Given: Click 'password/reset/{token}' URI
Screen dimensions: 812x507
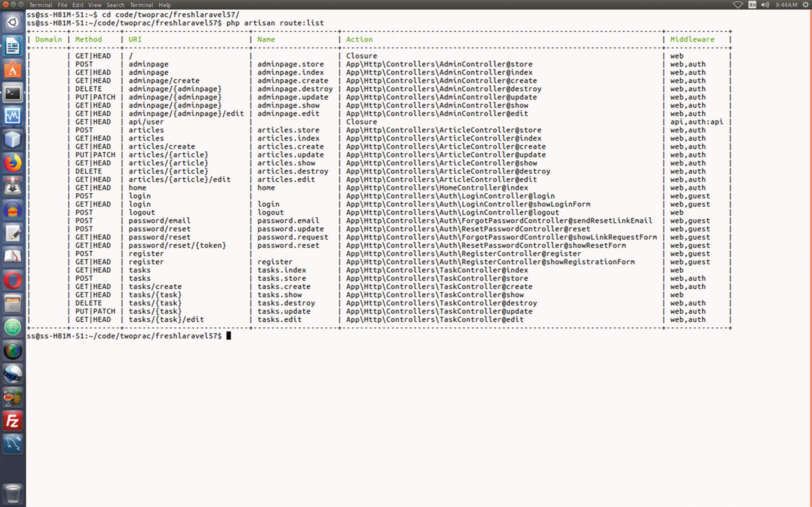Looking at the screenshot, I should [177, 246].
